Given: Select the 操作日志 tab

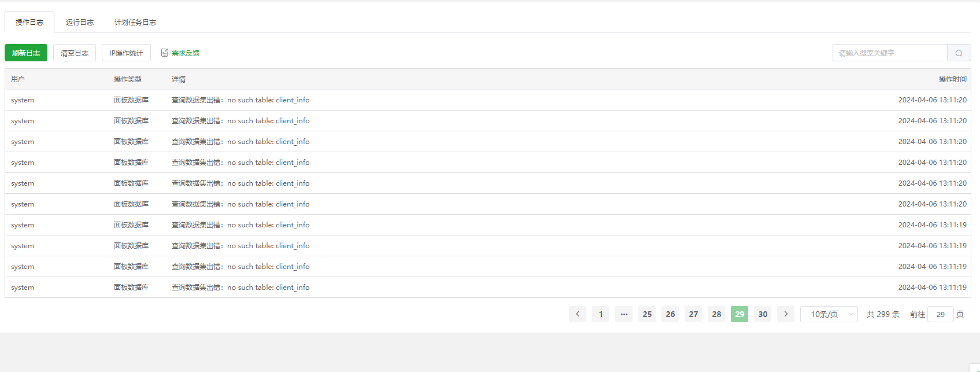Looking at the screenshot, I should tap(29, 22).
